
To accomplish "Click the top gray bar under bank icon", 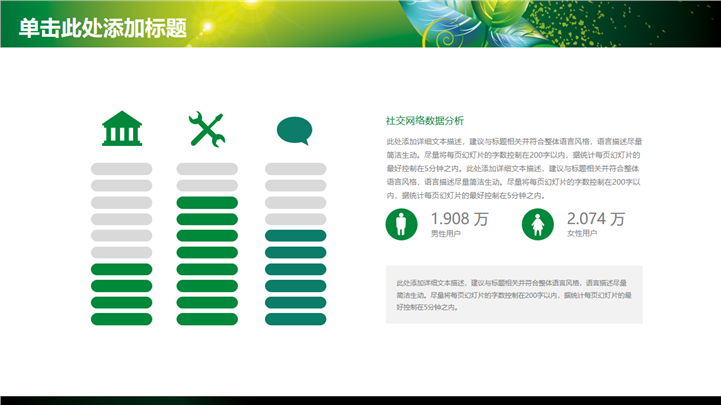I will click(121, 168).
